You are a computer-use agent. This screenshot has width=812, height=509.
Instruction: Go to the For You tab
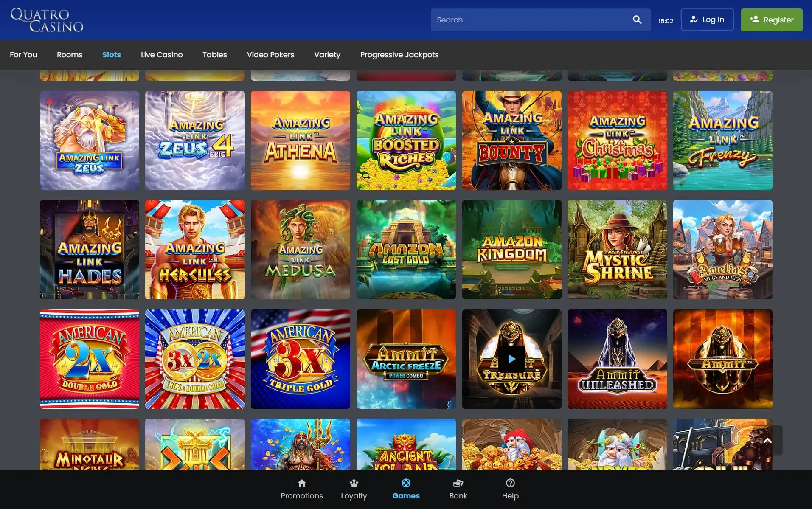coord(23,55)
